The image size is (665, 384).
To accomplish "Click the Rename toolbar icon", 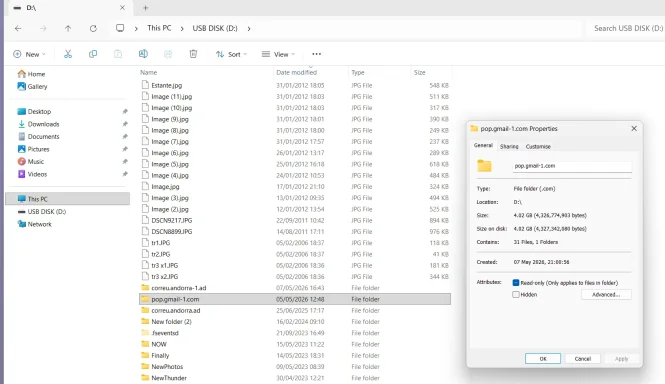I will pos(143,54).
